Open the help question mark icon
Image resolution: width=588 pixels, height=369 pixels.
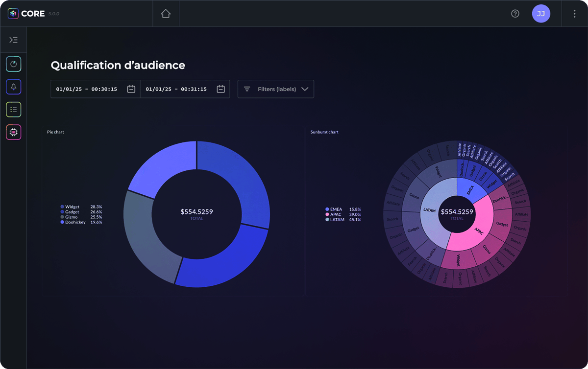(515, 14)
